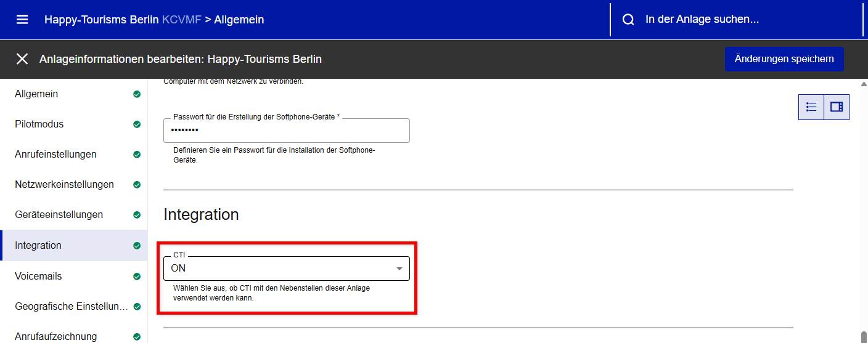Click Änderungen speichern button
868x343 pixels.
(x=784, y=59)
